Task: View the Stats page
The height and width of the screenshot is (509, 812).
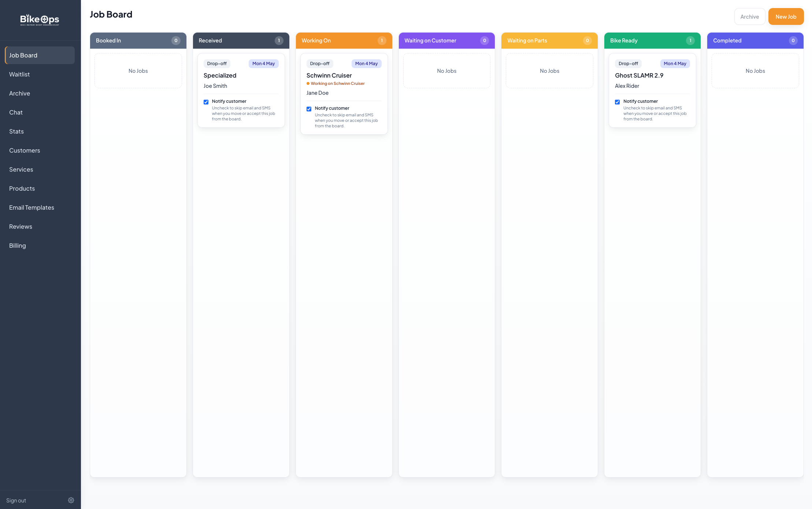Action: (40, 131)
